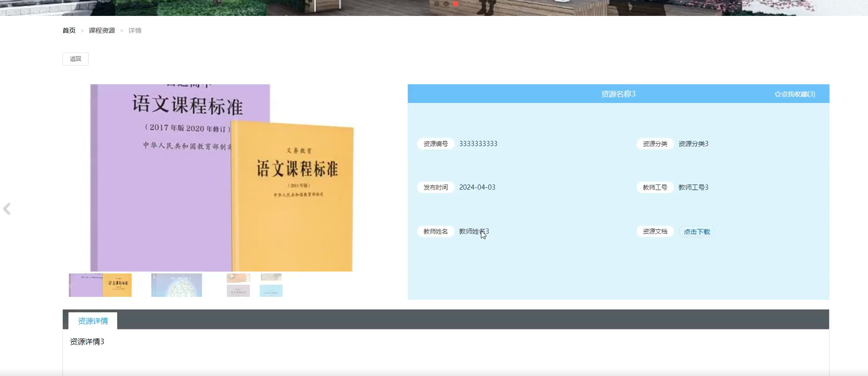Image resolution: width=868 pixels, height=376 pixels.
Task: Open the 首页 breadcrumb link
Action: [69, 30]
